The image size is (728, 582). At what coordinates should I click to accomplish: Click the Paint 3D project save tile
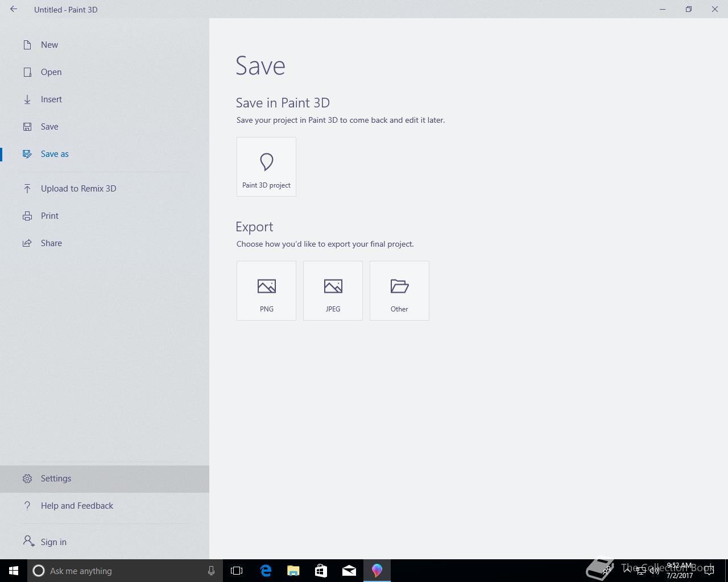(266, 167)
